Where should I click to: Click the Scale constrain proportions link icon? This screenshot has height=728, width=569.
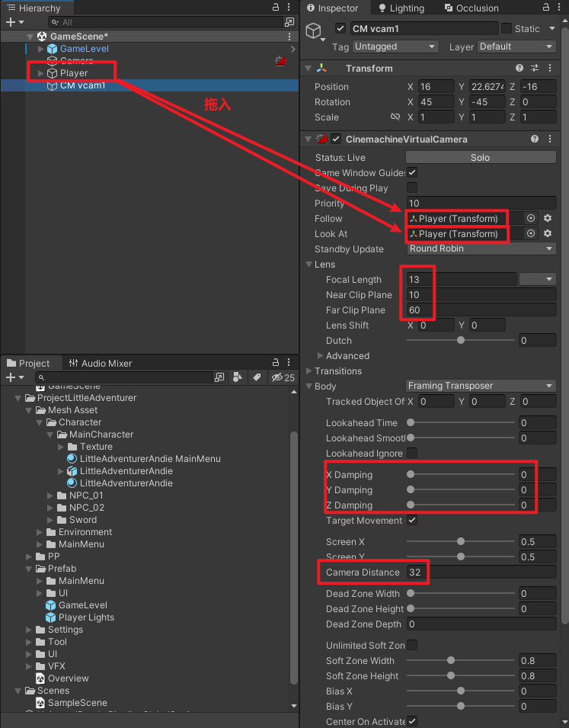tap(395, 117)
